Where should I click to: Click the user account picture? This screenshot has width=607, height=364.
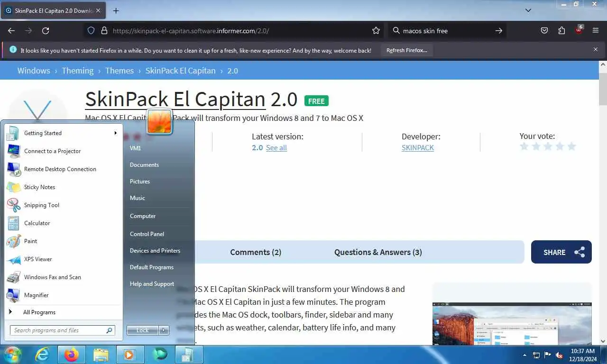tap(159, 121)
